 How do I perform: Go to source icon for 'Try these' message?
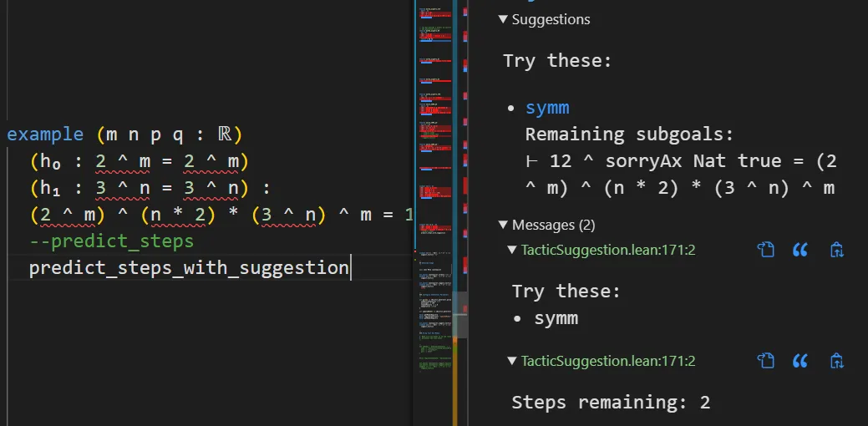[765, 250]
